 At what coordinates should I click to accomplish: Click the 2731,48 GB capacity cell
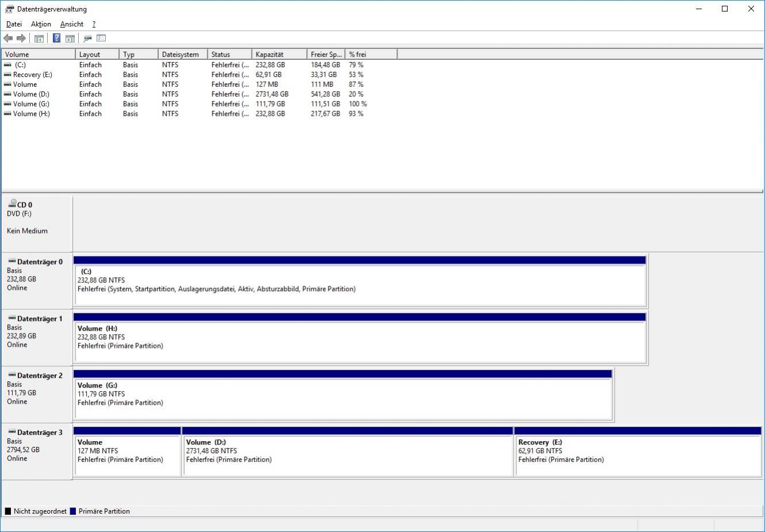point(272,94)
